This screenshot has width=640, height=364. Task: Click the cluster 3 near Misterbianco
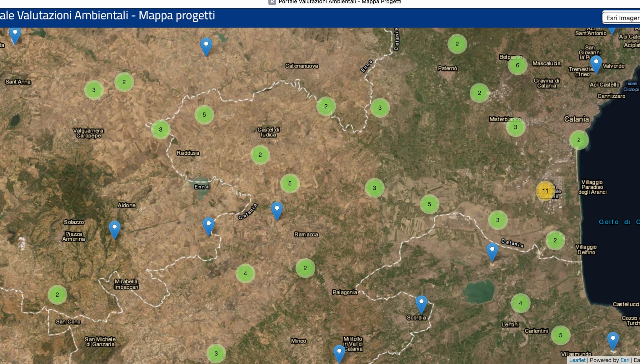pyautogui.click(x=515, y=127)
